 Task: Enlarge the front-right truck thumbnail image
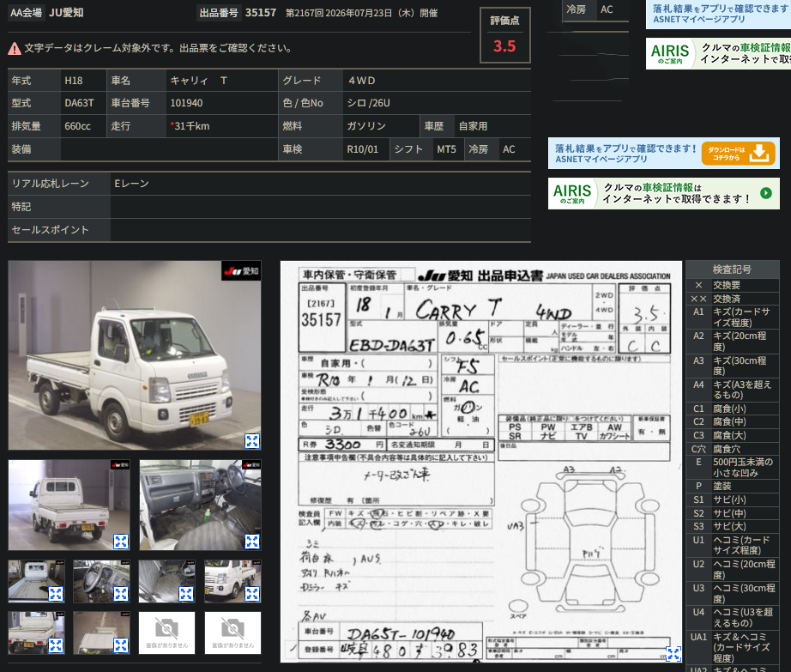252,594
